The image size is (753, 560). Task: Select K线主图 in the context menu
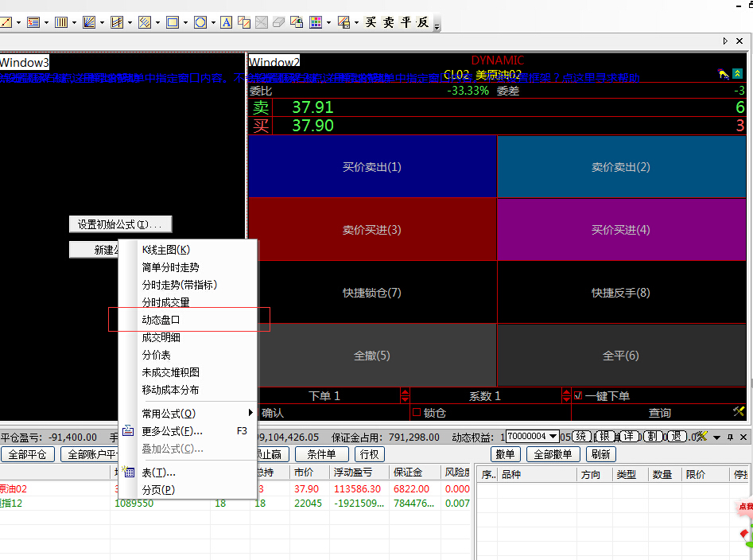tap(165, 250)
